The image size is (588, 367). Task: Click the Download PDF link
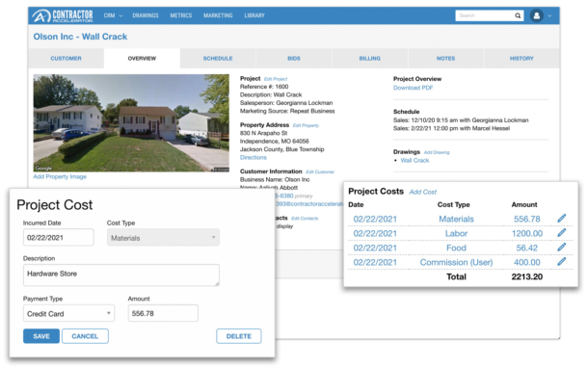413,88
